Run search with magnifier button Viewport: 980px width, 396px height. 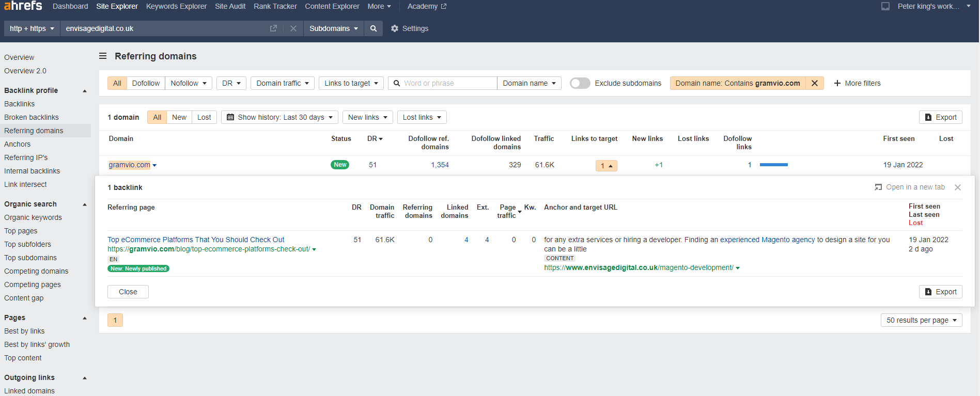[x=374, y=28]
